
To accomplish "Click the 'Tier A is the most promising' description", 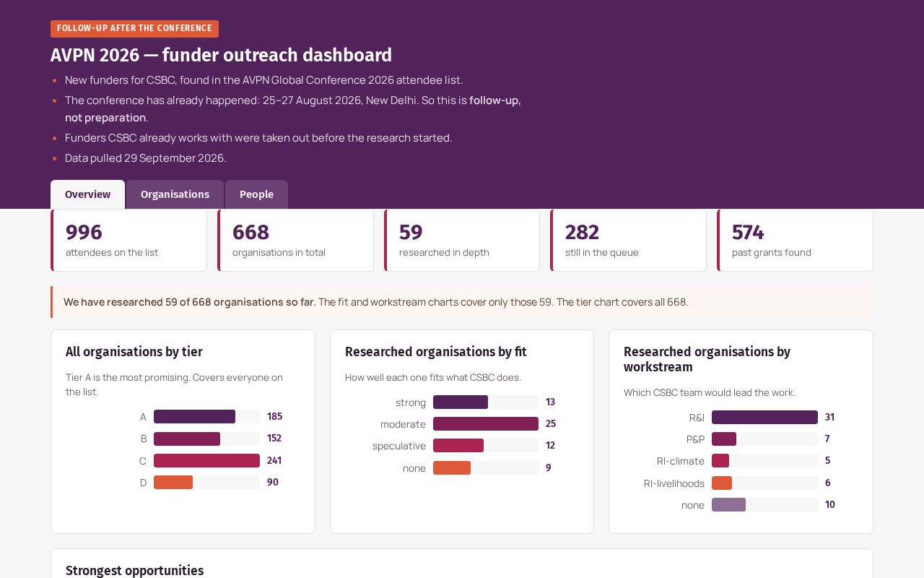I will click(x=174, y=384).
